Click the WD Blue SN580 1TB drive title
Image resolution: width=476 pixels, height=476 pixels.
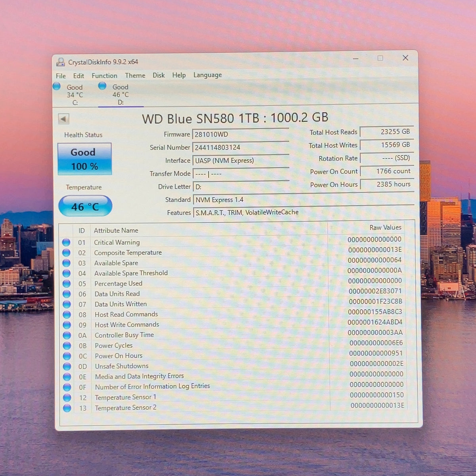pyautogui.click(x=235, y=118)
